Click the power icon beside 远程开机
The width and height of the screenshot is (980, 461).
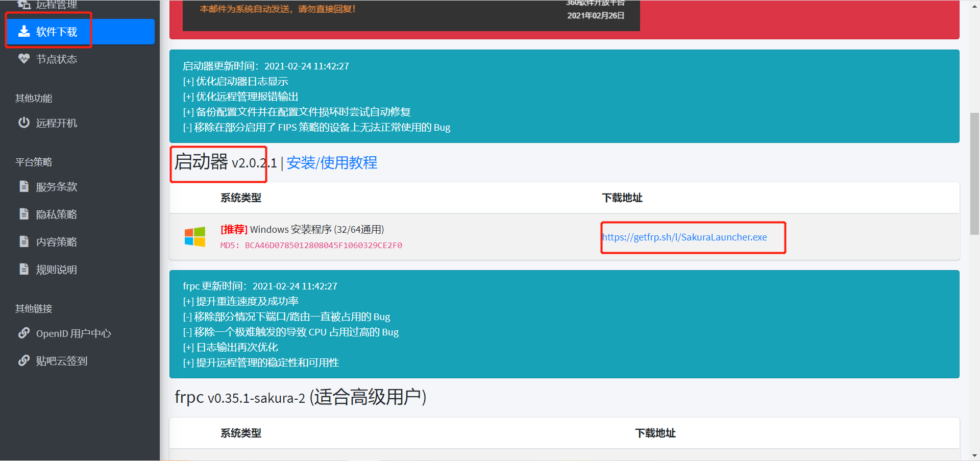click(x=24, y=123)
